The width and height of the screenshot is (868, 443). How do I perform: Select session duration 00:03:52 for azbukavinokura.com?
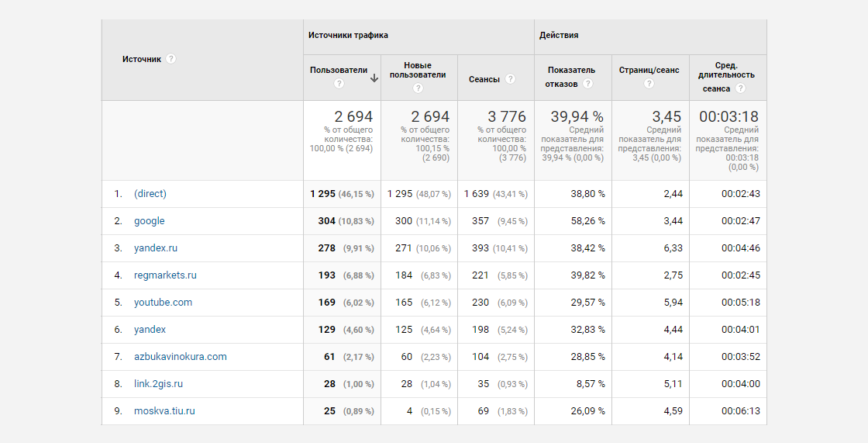coord(741,357)
